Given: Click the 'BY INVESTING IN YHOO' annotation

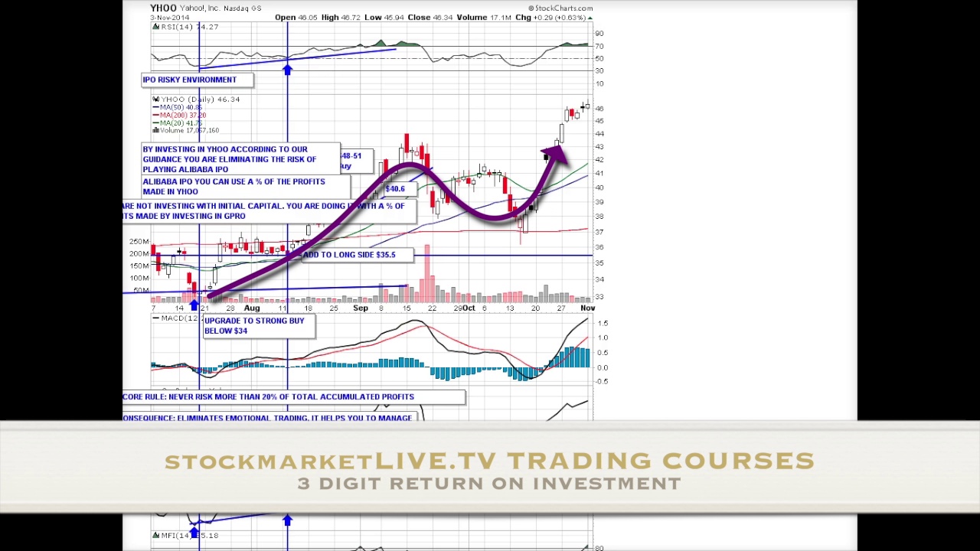Looking at the screenshot, I should (x=240, y=159).
